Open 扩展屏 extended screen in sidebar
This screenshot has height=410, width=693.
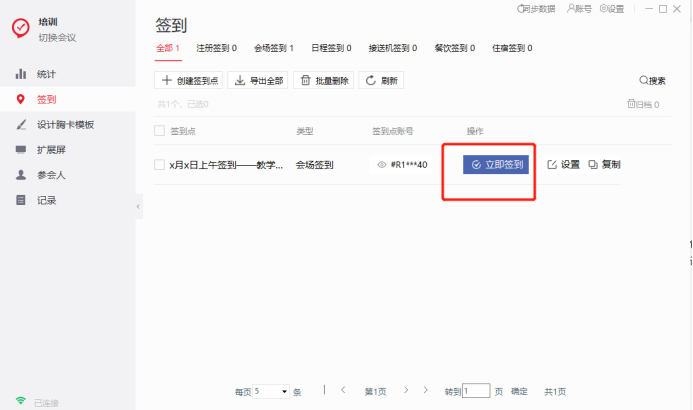click(20, 150)
